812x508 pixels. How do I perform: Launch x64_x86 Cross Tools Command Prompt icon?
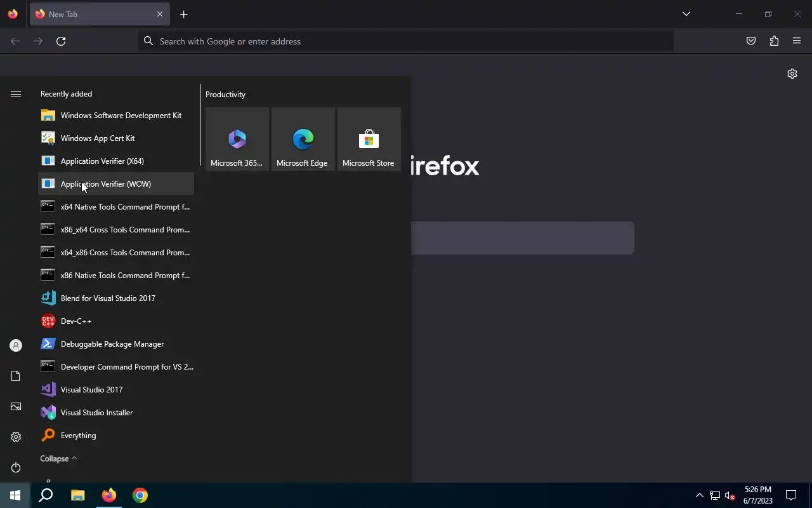tap(48, 253)
